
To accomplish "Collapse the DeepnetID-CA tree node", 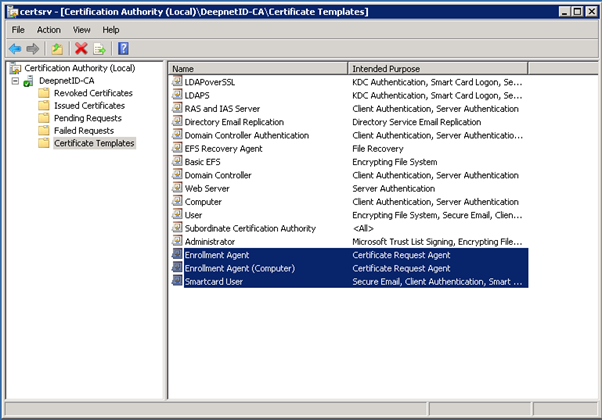I will pos(13,81).
